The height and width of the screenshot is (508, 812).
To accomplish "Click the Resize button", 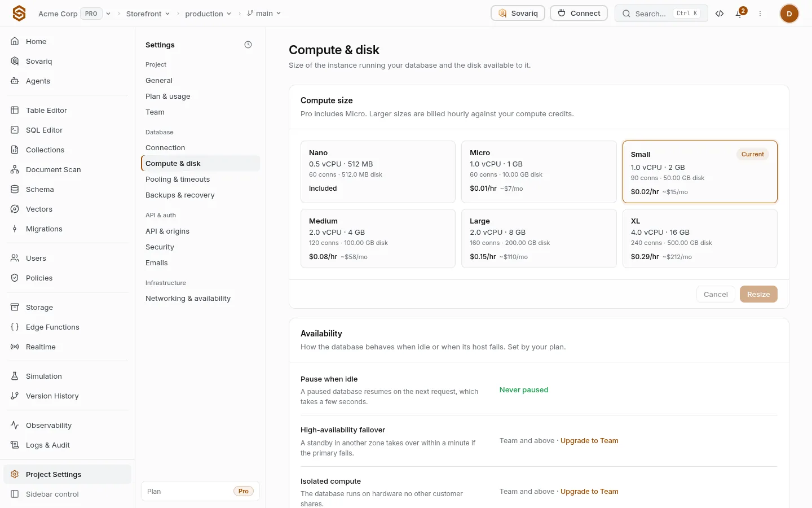I will [758, 294].
